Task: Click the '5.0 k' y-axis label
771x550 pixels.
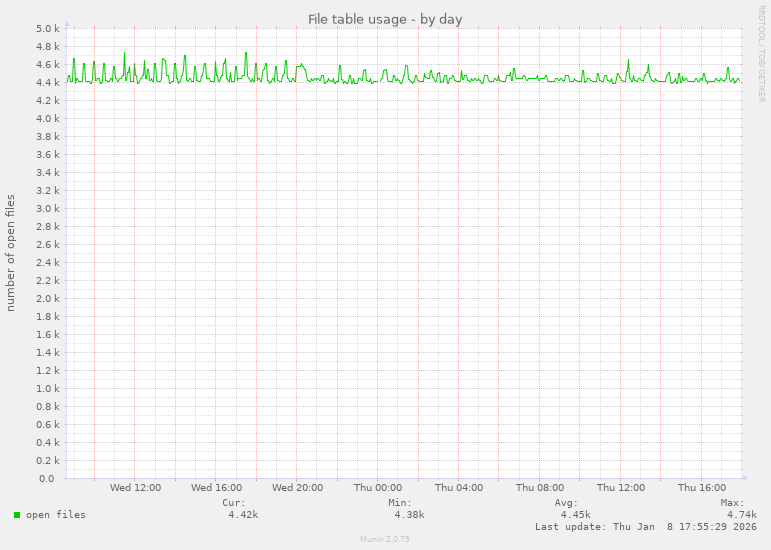Action: coord(48,29)
